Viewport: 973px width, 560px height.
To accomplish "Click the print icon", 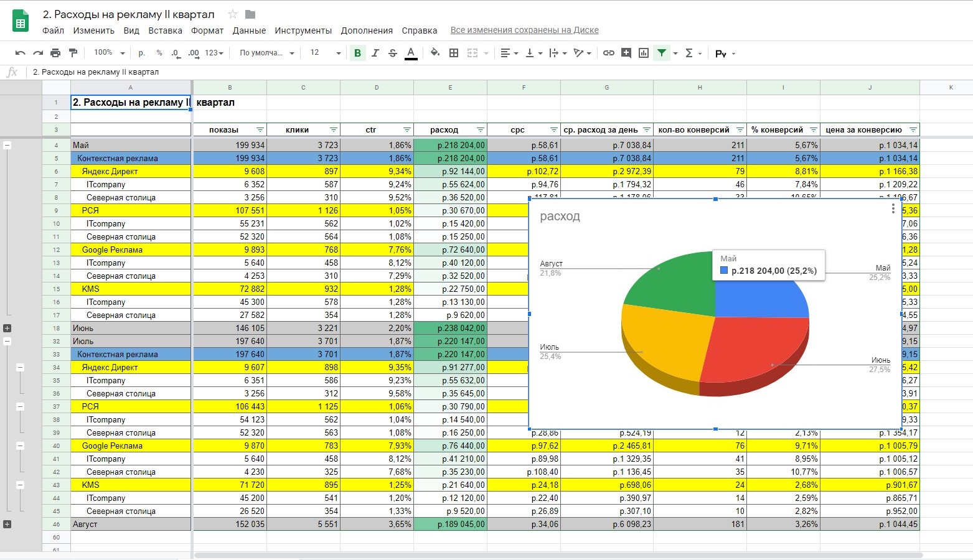I will pyautogui.click(x=55, y=53).
